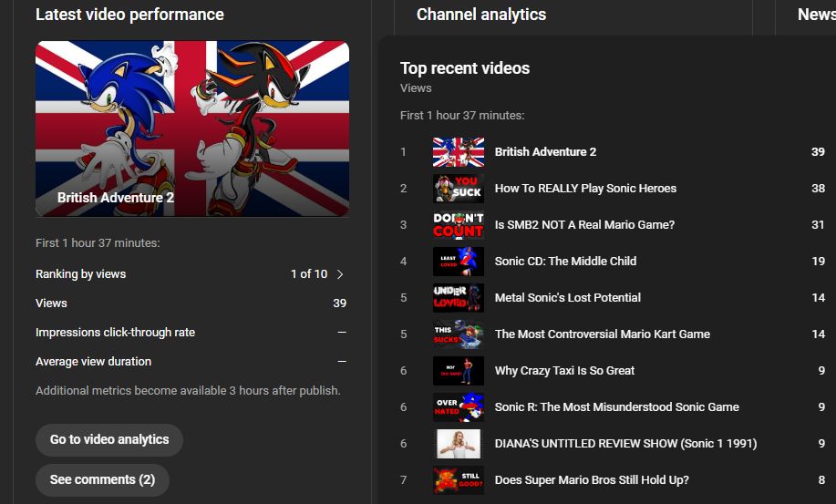Click view count 19 for Sonic CD video
The image size is (836, 504).
coord(819,261)
